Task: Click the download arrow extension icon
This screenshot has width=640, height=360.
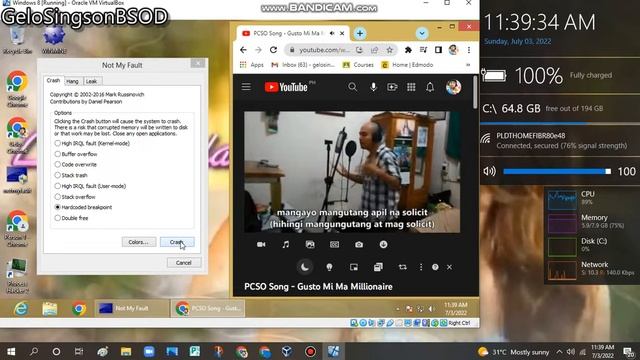Action: pyautogui.click(x=383, y=244)
